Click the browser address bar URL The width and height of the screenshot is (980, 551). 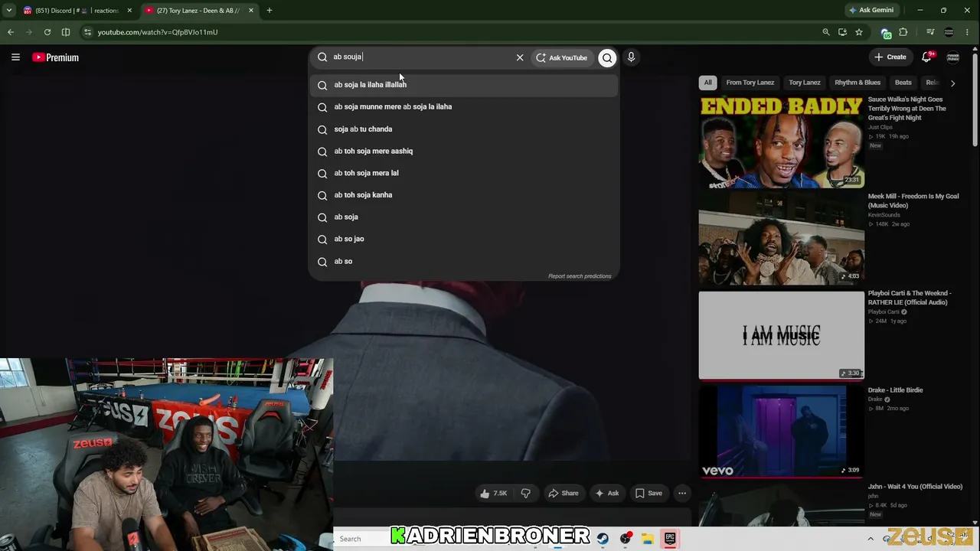158,32
